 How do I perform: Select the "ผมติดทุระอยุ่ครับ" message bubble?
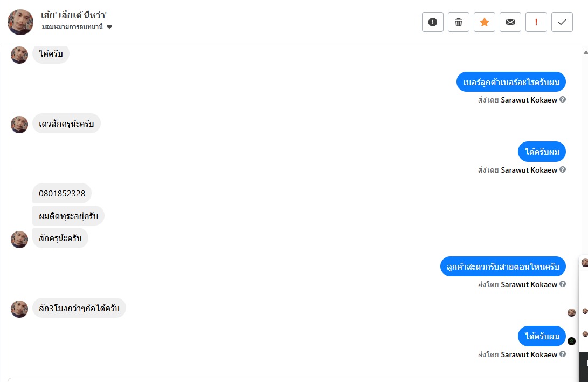(68, 216)
